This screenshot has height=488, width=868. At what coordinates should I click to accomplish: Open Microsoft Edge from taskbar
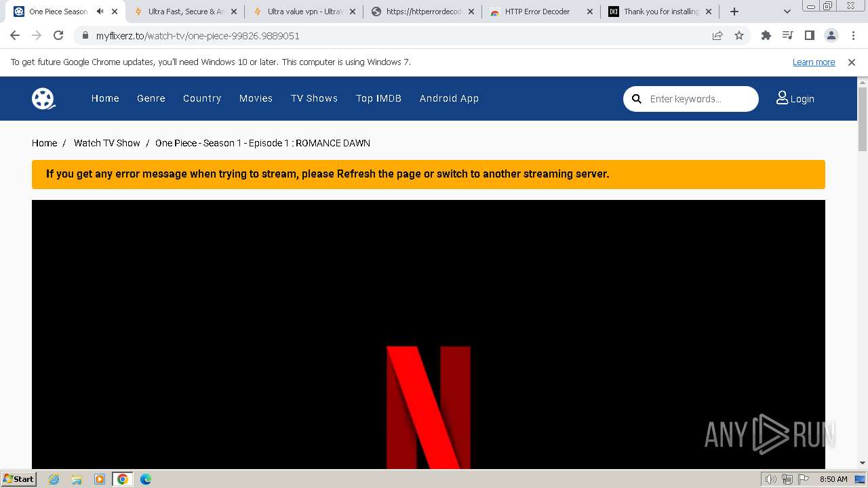pos(146,479)
